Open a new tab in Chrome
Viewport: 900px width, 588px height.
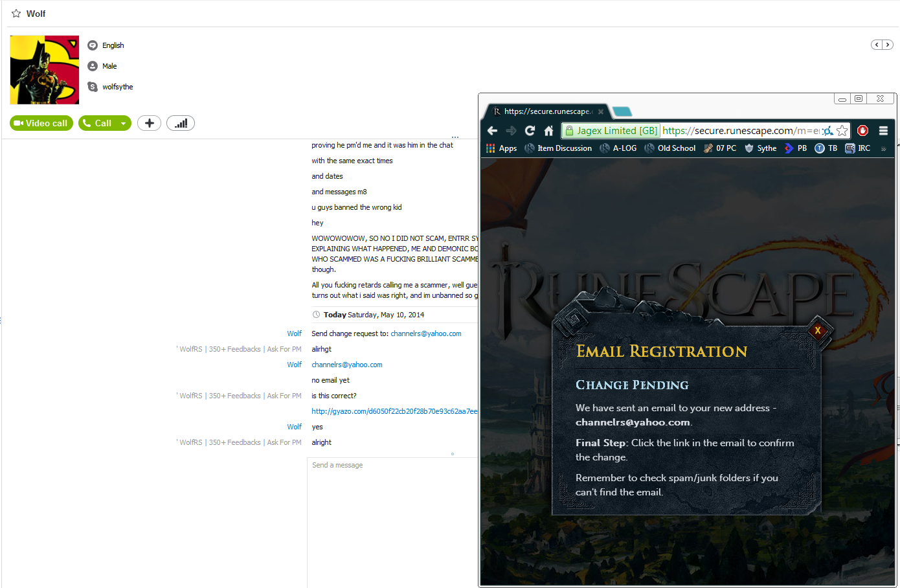(x=622, y=112)
